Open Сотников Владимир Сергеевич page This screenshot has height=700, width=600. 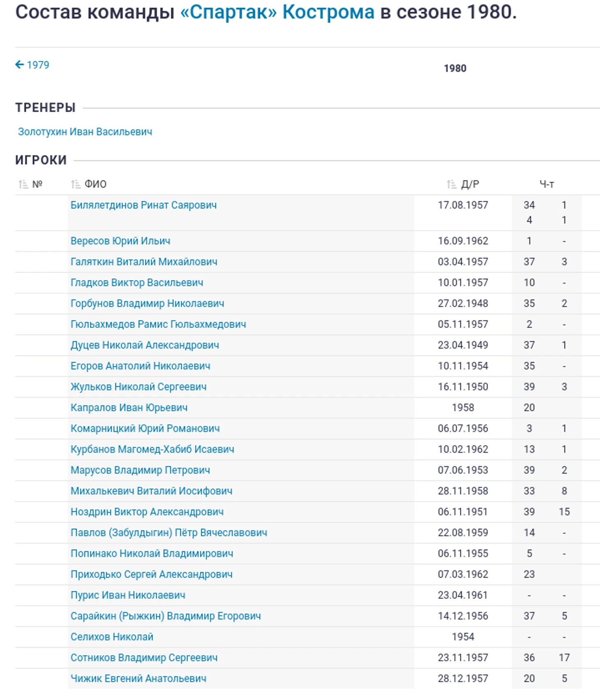tap(144, 658)
